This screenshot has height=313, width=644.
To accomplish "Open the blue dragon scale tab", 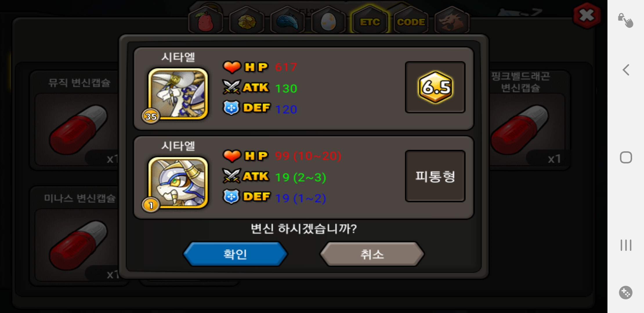I will (x=287, y=20).
